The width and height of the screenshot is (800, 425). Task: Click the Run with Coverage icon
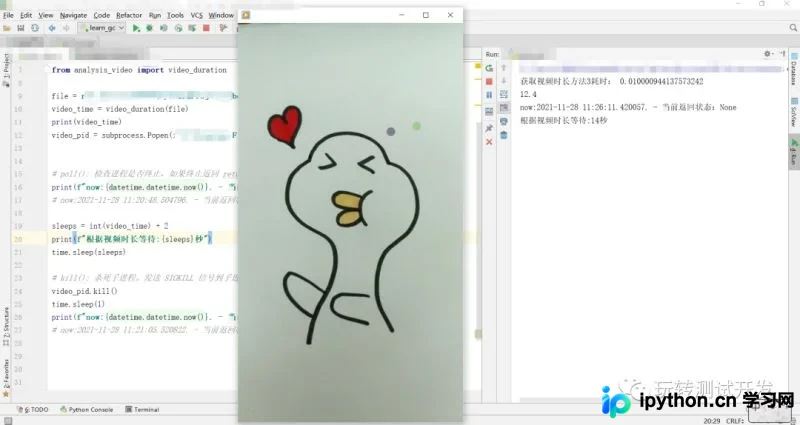tap(164, 28)
